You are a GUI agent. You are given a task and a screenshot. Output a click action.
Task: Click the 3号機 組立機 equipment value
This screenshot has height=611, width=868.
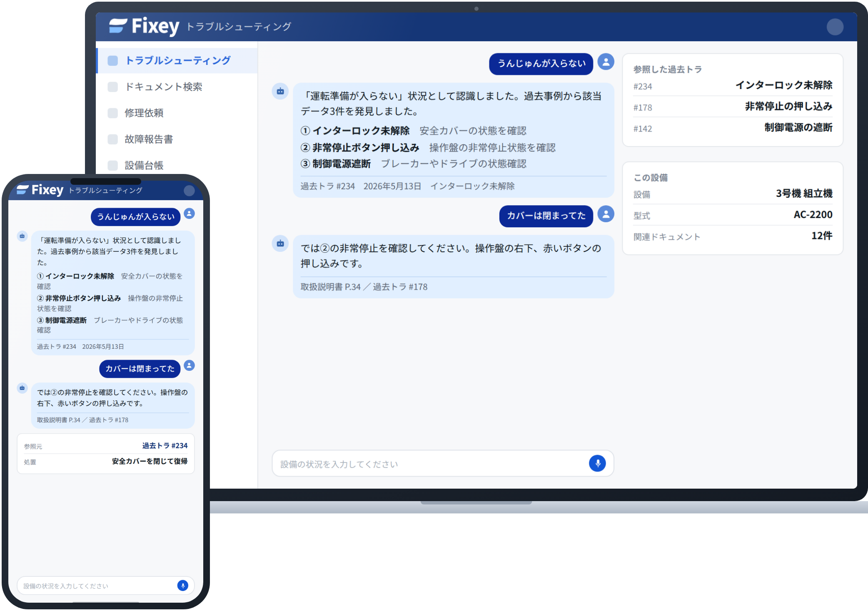pos(804,194)
